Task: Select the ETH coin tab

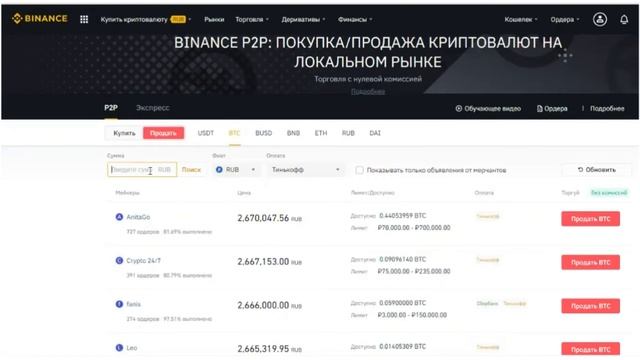Action: (x=321, y=133)
